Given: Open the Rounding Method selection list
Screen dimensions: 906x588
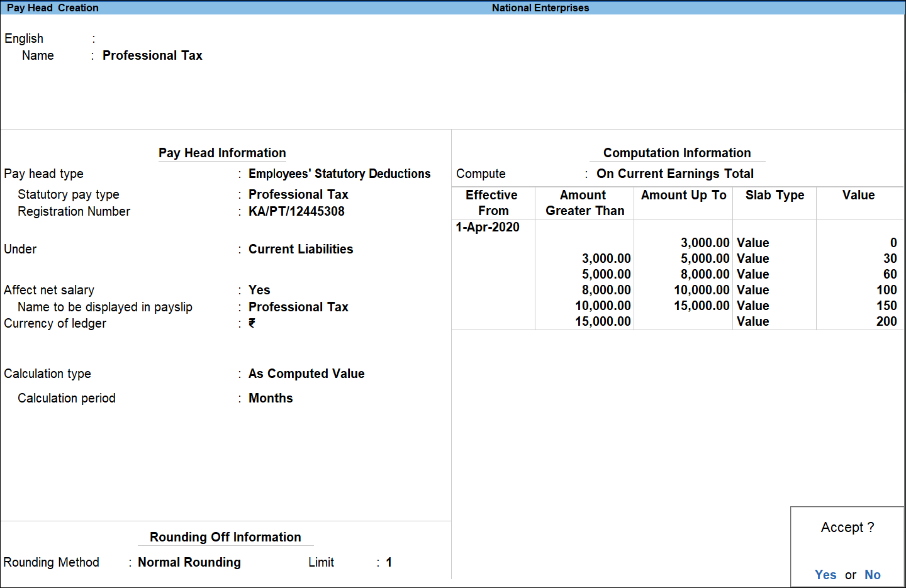Looking at the screenshot, I should 189,562.
